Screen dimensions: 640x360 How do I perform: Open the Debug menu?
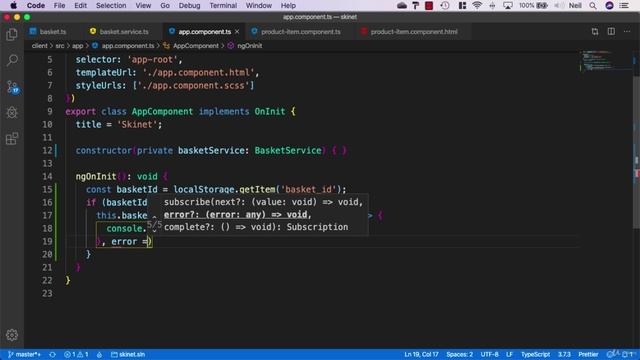[189, 6]
